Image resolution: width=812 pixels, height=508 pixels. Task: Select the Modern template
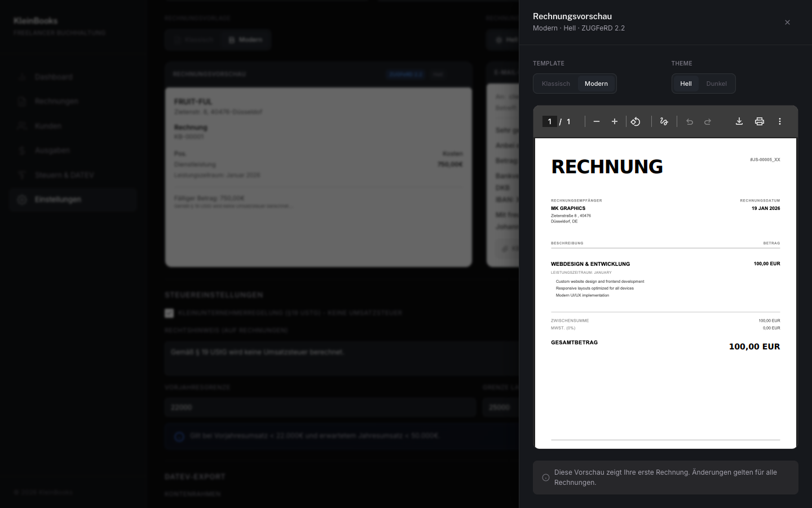coord(596,84)
